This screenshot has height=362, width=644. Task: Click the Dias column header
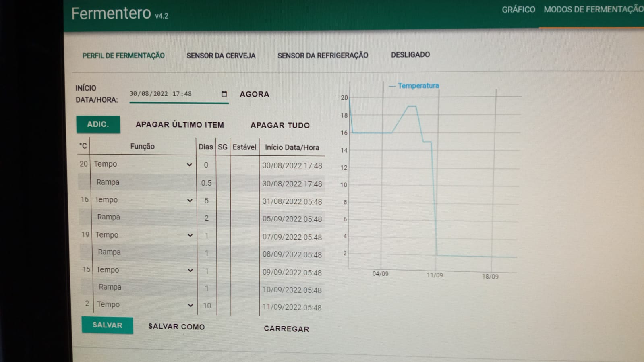click(x=205, y=147)
